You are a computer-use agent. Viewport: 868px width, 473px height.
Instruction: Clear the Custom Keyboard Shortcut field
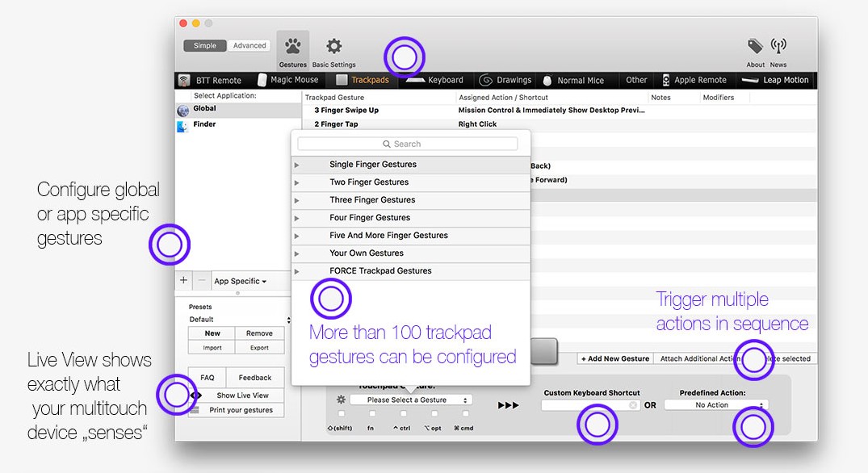[x=633, y=405]
